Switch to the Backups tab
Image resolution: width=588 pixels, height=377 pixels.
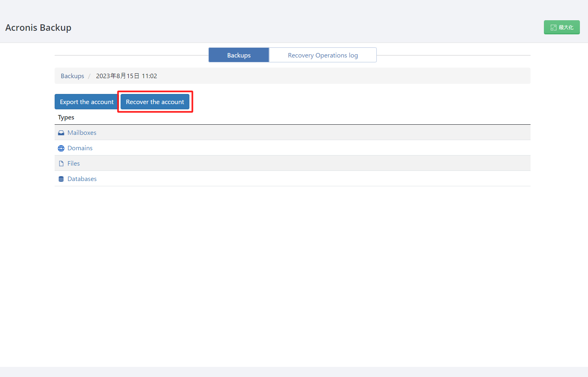239,55
